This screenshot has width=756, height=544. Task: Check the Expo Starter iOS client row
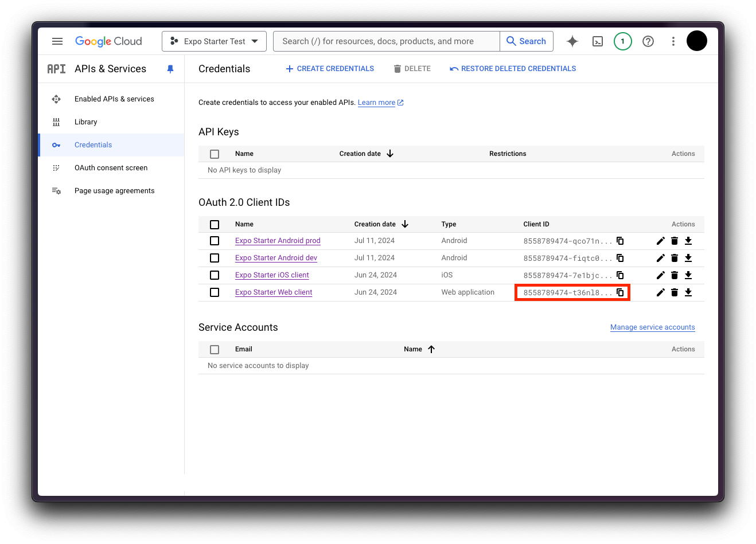click(x=215, y=275)
